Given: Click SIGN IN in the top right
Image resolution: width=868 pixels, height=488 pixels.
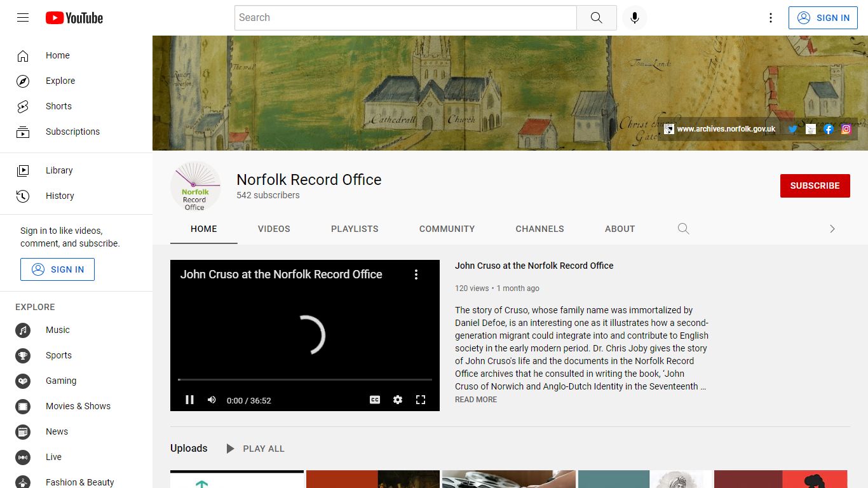Looking at the screenshot, I should pyautogui.click(x=823, y=18).
